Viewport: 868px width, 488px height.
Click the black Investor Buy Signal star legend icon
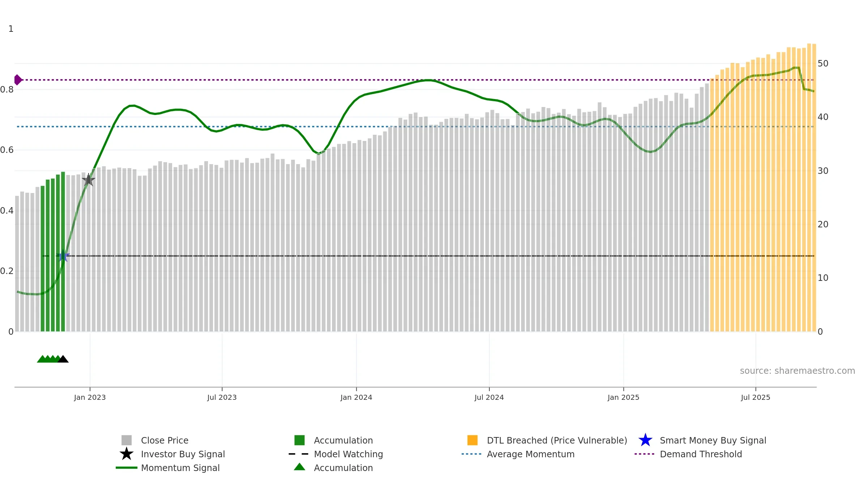[127, 454]
